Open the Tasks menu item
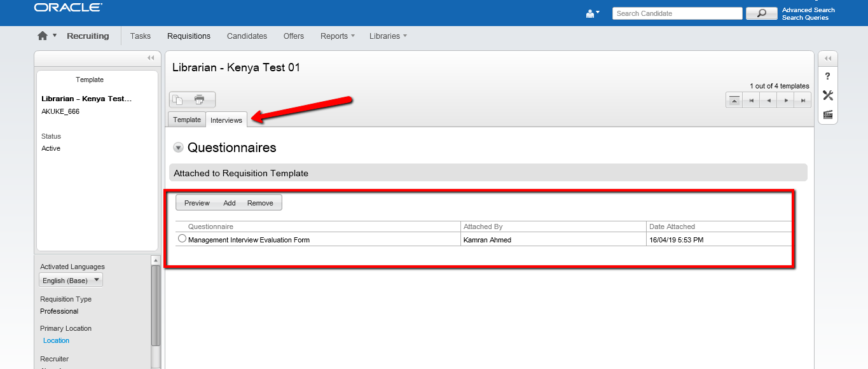 click(x=141, y=36)
